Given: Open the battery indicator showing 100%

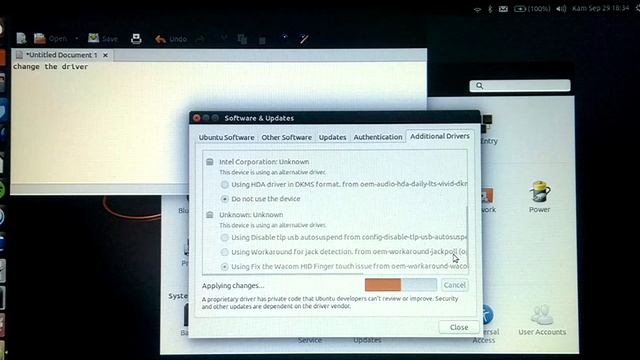Looking at the screenshot, I should (x=532, y=9).
